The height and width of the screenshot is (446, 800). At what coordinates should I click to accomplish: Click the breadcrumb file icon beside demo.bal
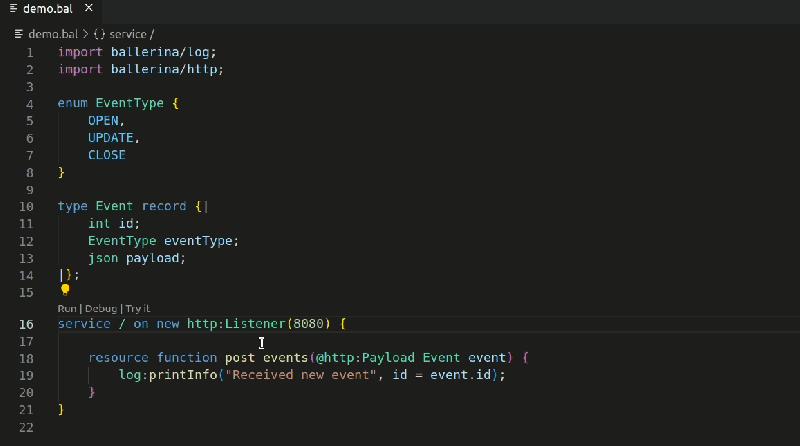click(19, 34)
